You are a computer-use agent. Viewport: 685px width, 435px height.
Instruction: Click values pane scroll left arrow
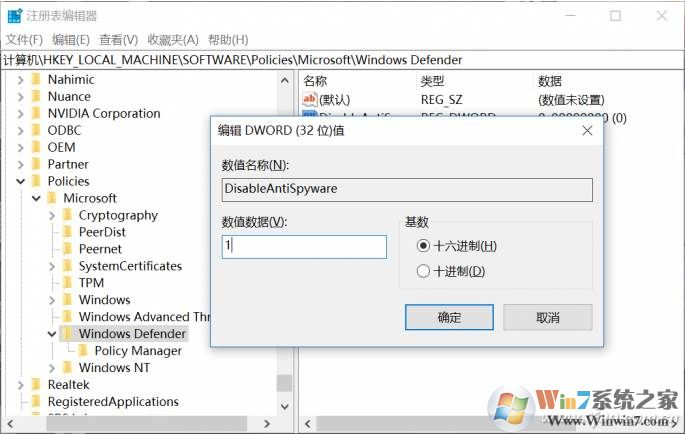308,424
